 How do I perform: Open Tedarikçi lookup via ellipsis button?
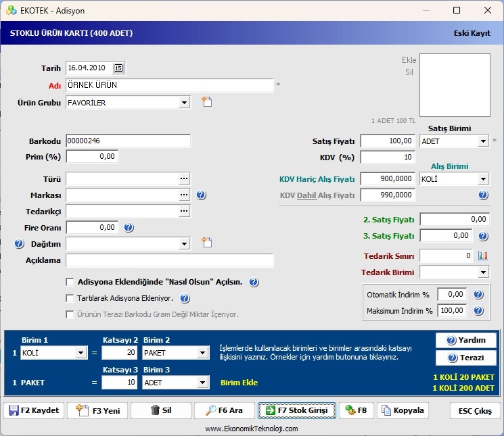pos(184,211)
